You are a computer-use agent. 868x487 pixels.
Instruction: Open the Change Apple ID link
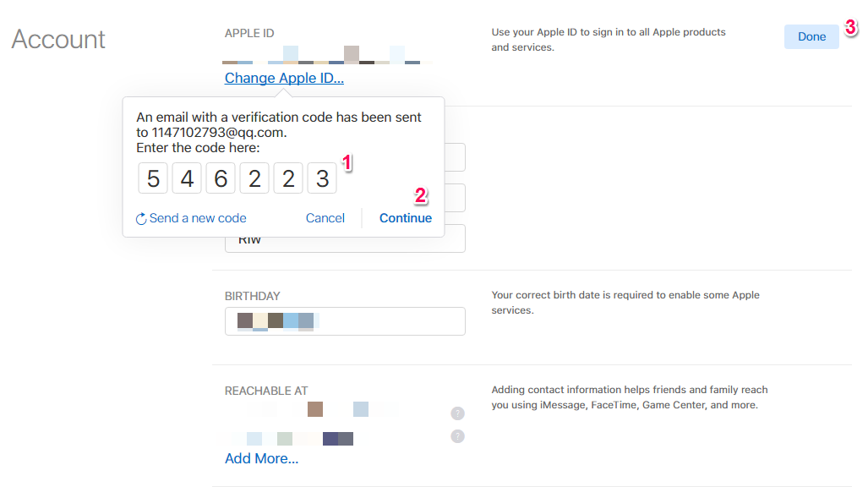coord(284,78)
